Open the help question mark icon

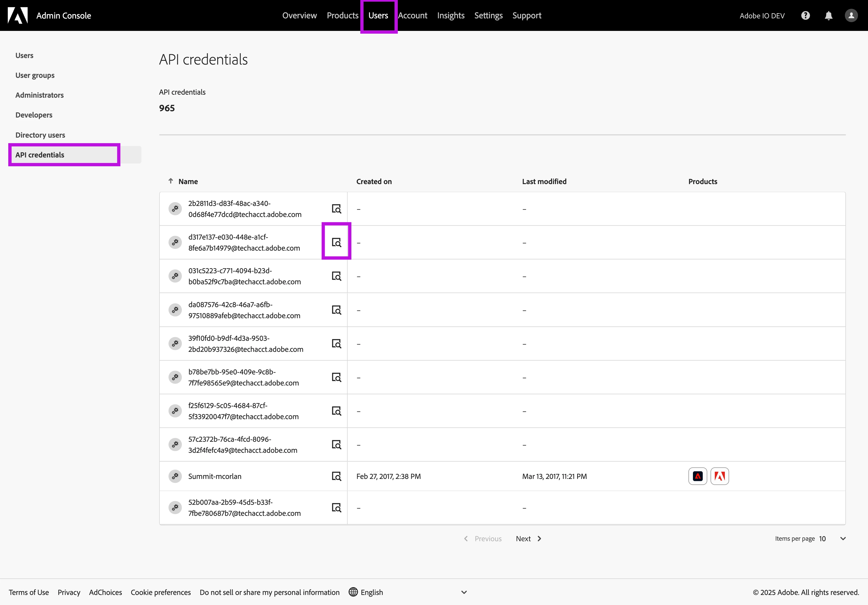pyautogui.click(x=805, y=16)
